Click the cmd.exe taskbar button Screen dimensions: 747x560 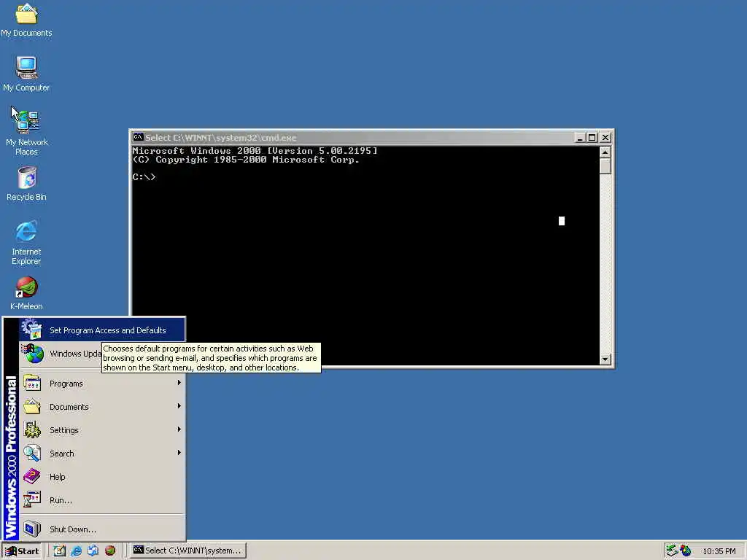tap(188, 551)
